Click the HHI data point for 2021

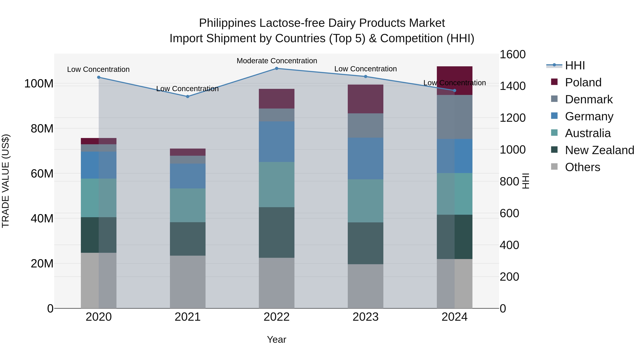click(188, 96)
